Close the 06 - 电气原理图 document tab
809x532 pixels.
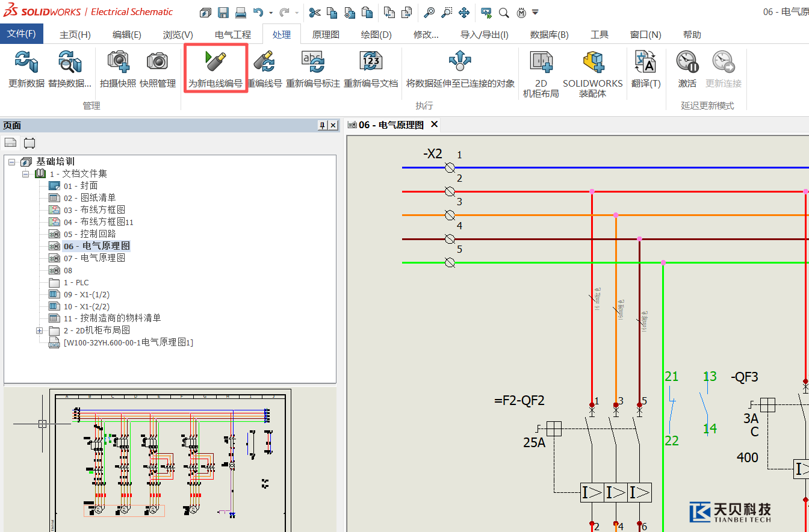433,125
